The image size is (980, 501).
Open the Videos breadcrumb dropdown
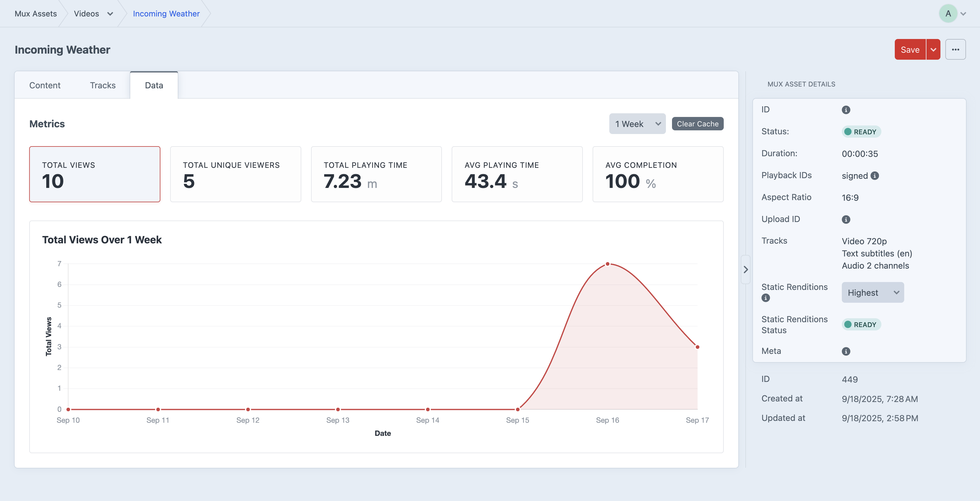[x=110, y=14]
